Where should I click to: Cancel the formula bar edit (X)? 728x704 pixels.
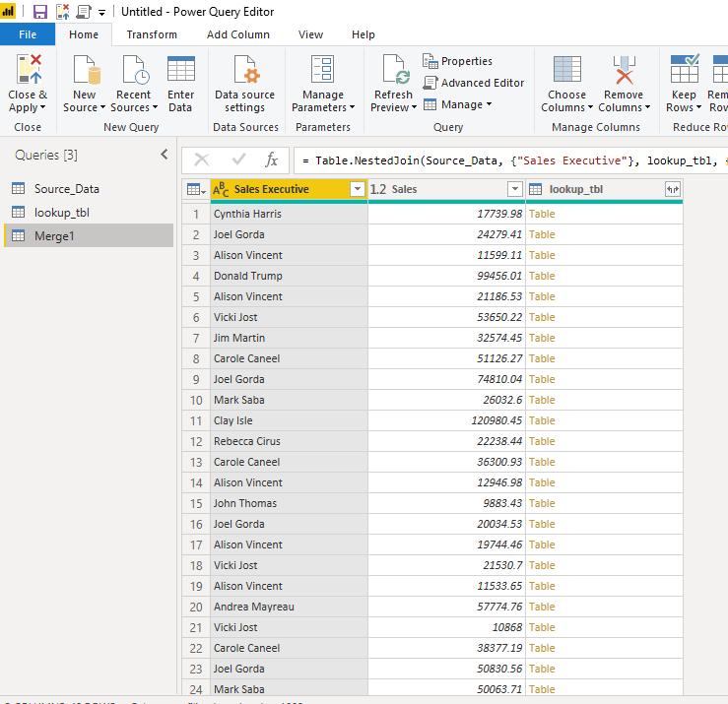coord(202,160)
